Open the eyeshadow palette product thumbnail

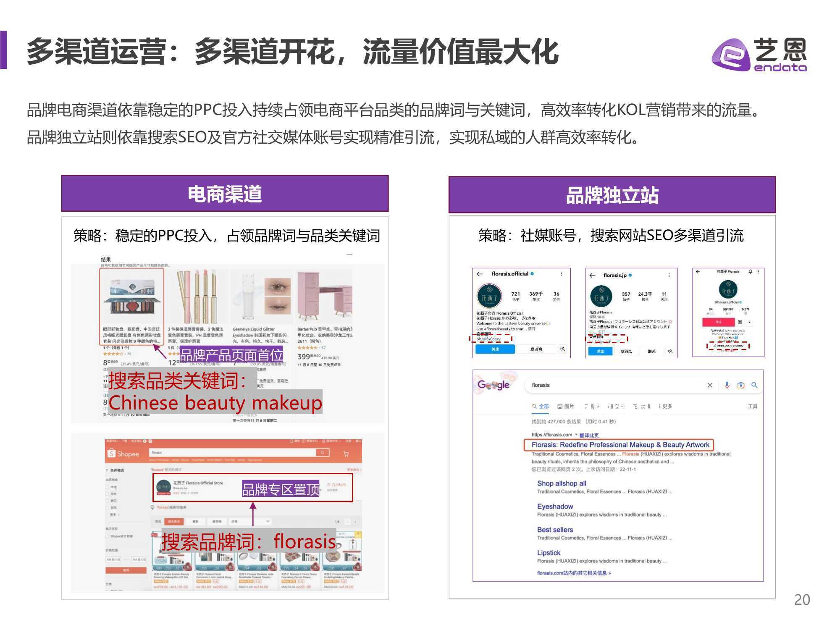[x=131, y=297]
